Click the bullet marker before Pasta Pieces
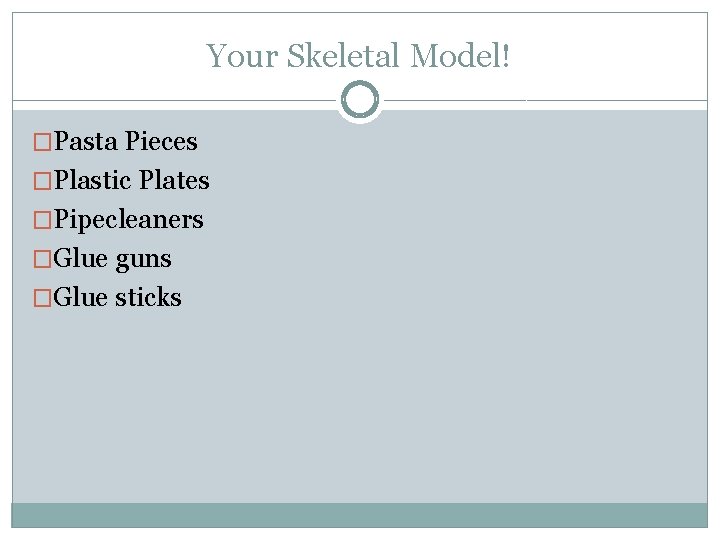 click(x=43, y=142)
